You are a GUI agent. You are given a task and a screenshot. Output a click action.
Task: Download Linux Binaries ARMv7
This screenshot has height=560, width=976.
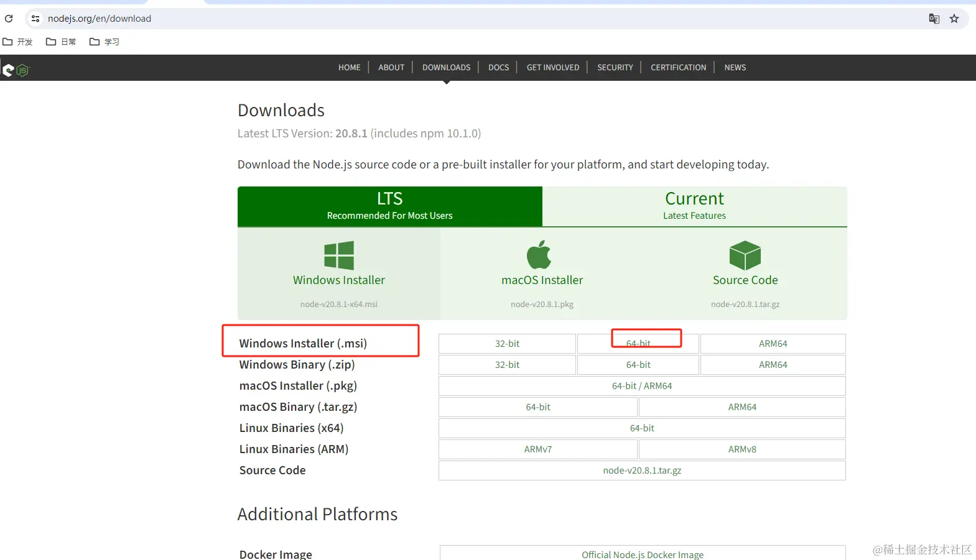click(538, 449)
